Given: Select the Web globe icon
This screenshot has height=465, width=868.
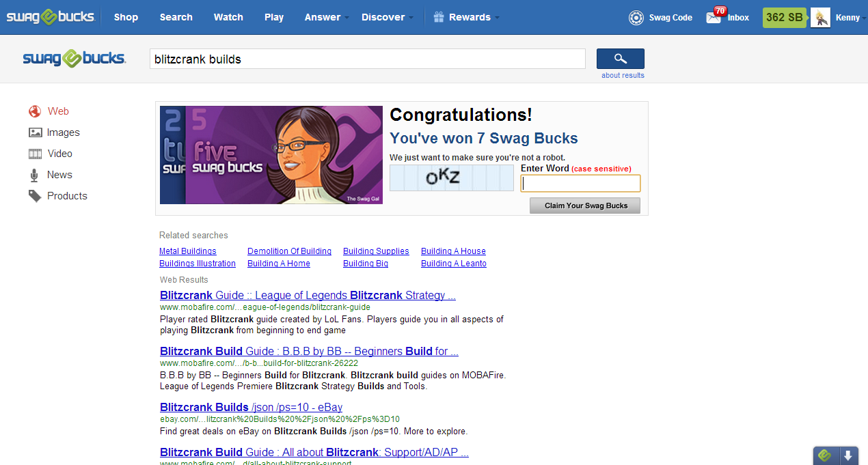Looking at the screenshot, I should tap(35, 111).
